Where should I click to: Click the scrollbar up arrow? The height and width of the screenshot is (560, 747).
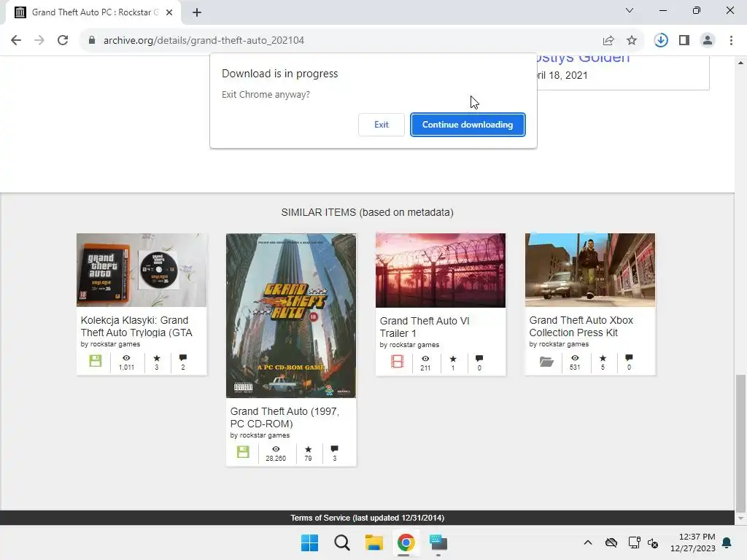pos(740,63)
